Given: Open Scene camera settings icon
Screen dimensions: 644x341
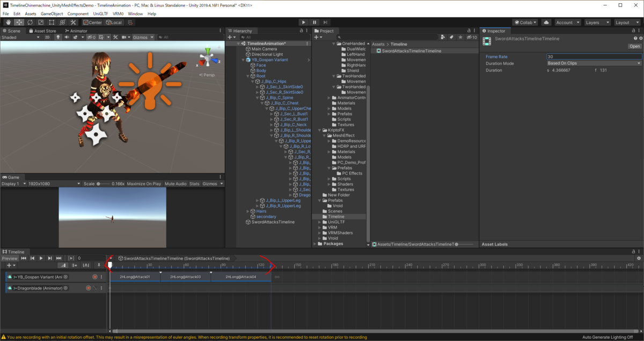Looking at the screenshot, I should pos(125,37).
